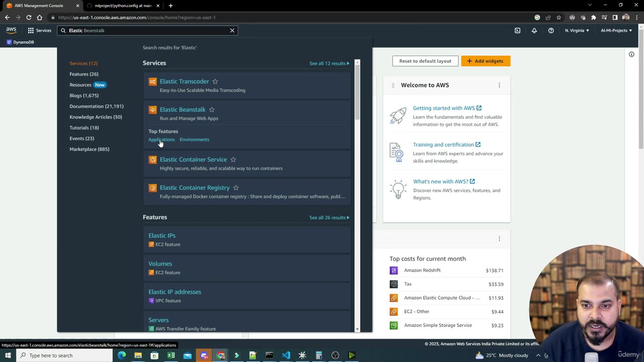
Task: Open the Elastic IP addresses VPC feature
Action: 175,292
